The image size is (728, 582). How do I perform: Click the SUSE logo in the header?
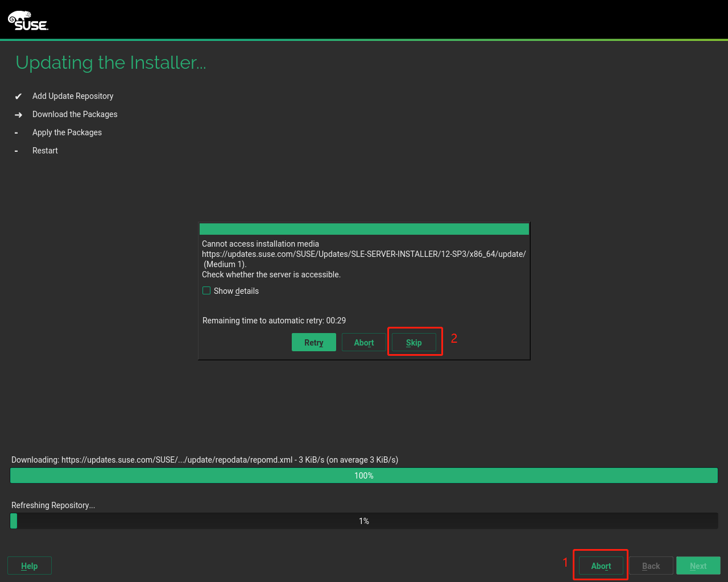pyautogui.click(x=28, y=20)
